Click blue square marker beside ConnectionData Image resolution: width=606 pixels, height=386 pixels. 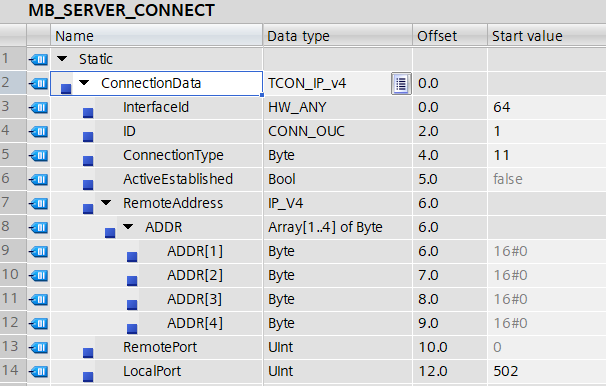click(66, 89)
